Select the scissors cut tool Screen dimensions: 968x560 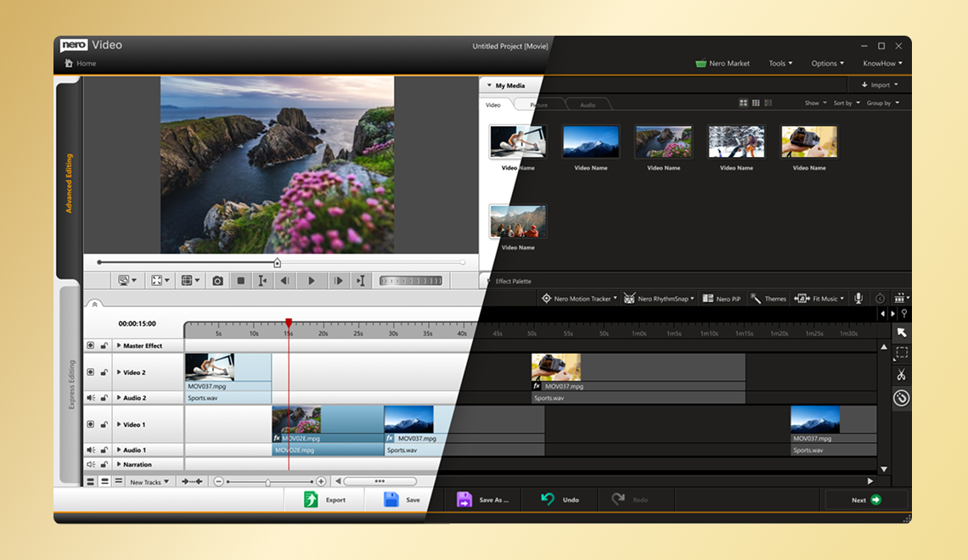point(902,373)
